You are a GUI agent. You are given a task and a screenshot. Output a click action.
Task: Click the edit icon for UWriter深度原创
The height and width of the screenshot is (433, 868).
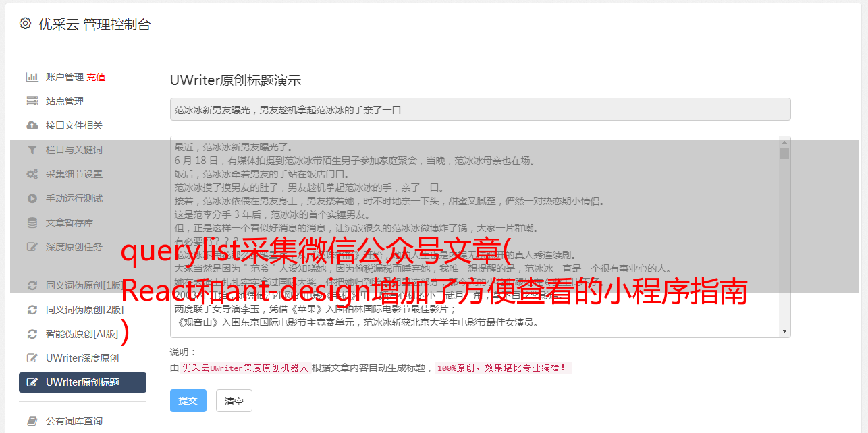32,358
